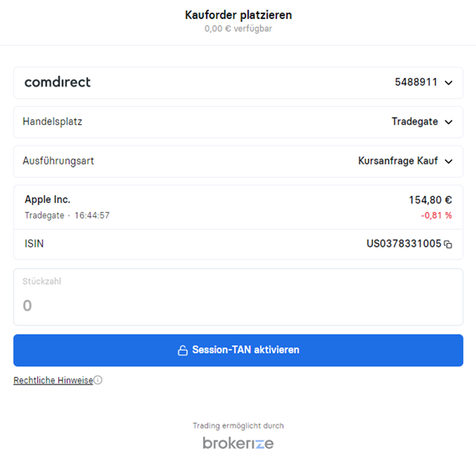This screenshot has height=474, width=476.
Task: Click the comdirect account selector row
Action: 238,83
